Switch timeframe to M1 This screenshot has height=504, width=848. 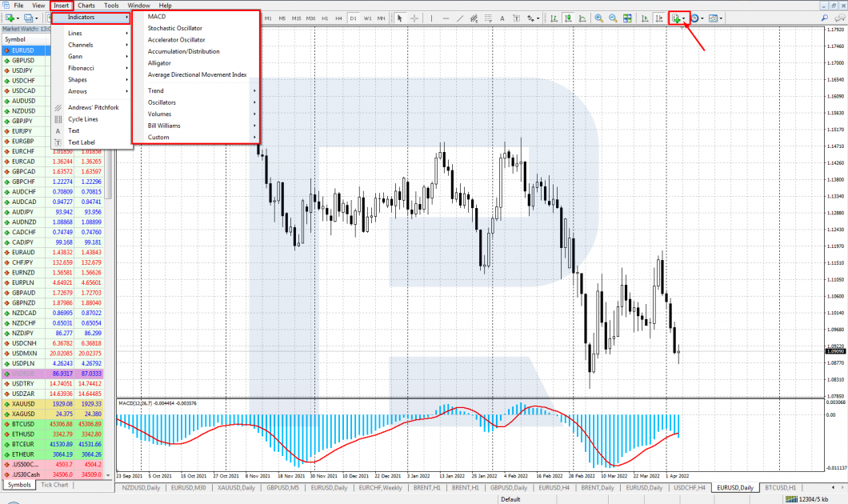coord(268,18)
